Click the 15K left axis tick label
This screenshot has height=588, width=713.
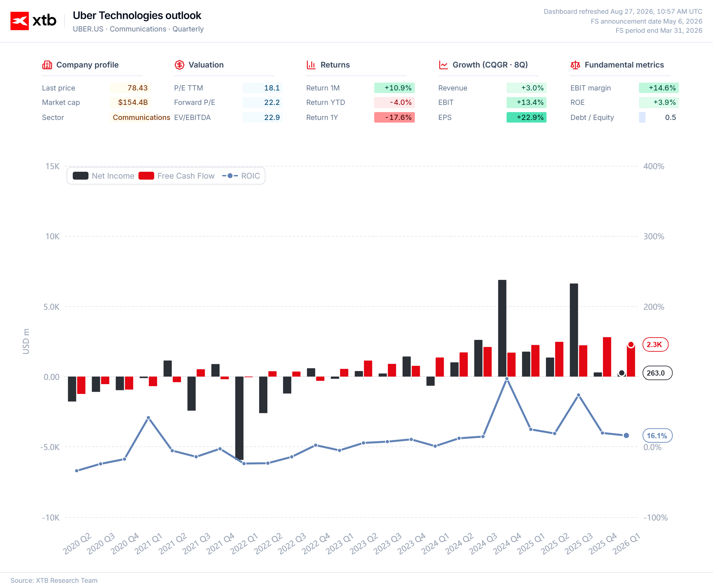pyautogui.click(x=52, y=166)
